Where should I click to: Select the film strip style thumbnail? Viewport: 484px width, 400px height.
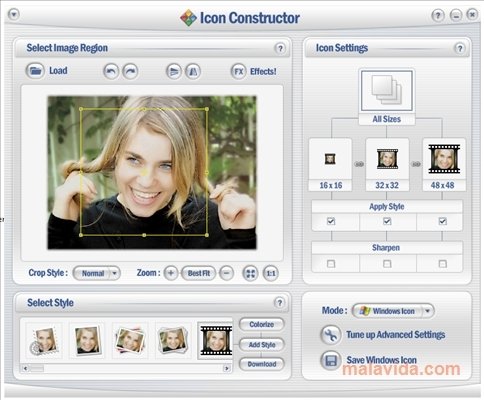pyautogui.click(x=215, y=341)
